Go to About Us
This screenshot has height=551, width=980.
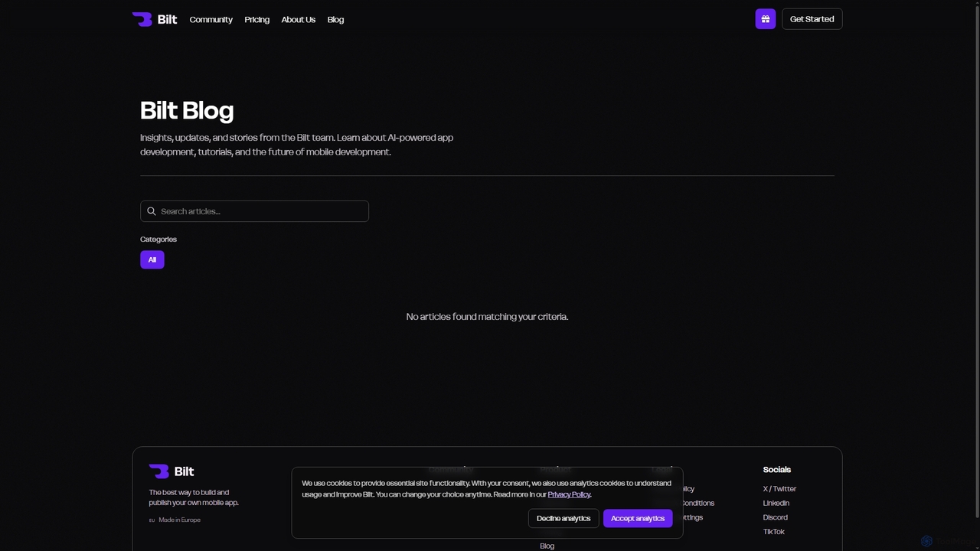pyautogui.click(x=298, y=20)
